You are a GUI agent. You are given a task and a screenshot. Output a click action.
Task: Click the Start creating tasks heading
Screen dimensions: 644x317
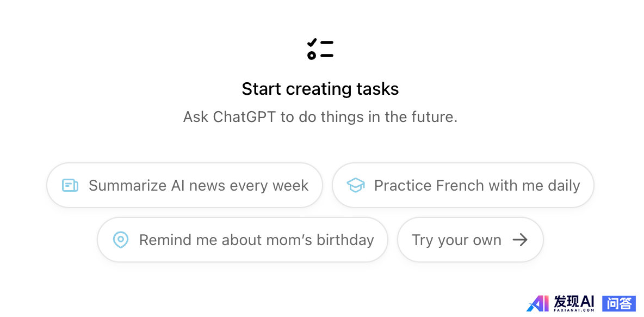320,89
